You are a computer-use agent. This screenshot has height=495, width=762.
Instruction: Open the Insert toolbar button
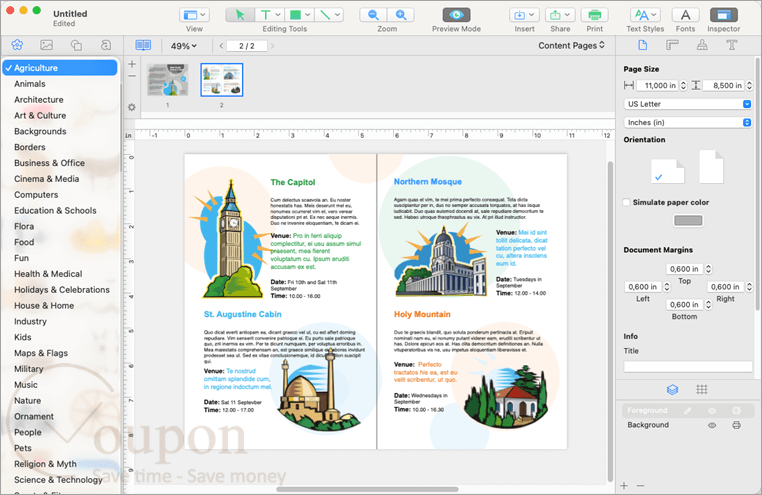pos(524,15)
